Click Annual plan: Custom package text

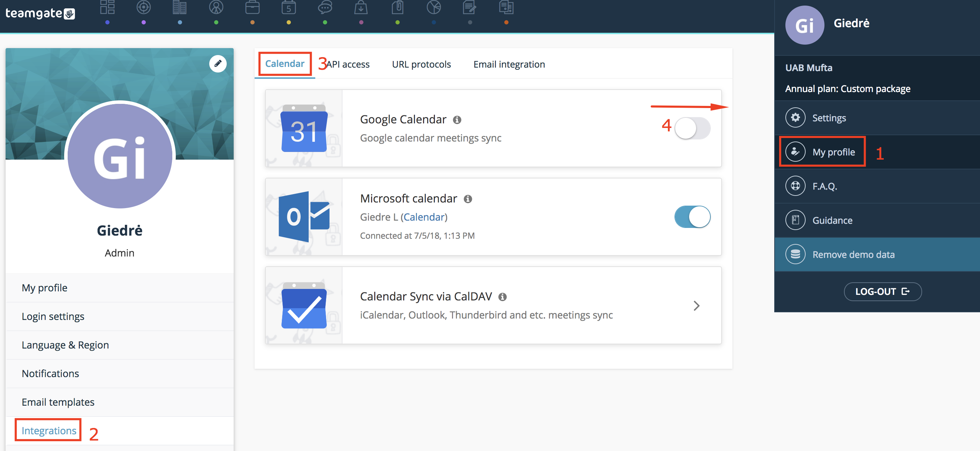847,89
